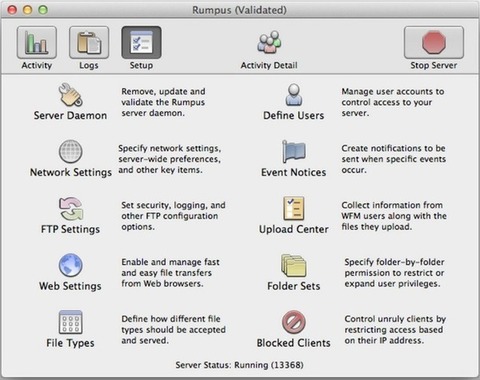Open Blocked Clients prohibited sign icon
Screen dimensions: 480x380
pos(294,322)
